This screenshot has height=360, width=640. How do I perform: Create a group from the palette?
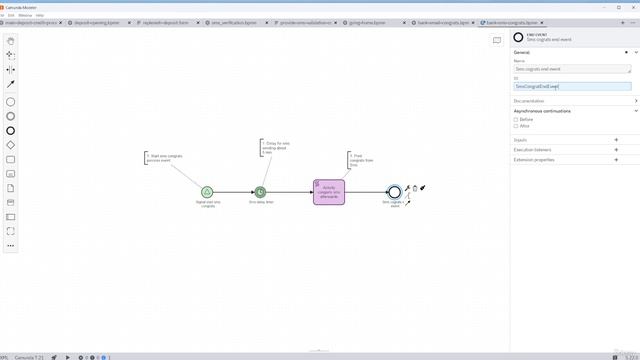[11, 231]
